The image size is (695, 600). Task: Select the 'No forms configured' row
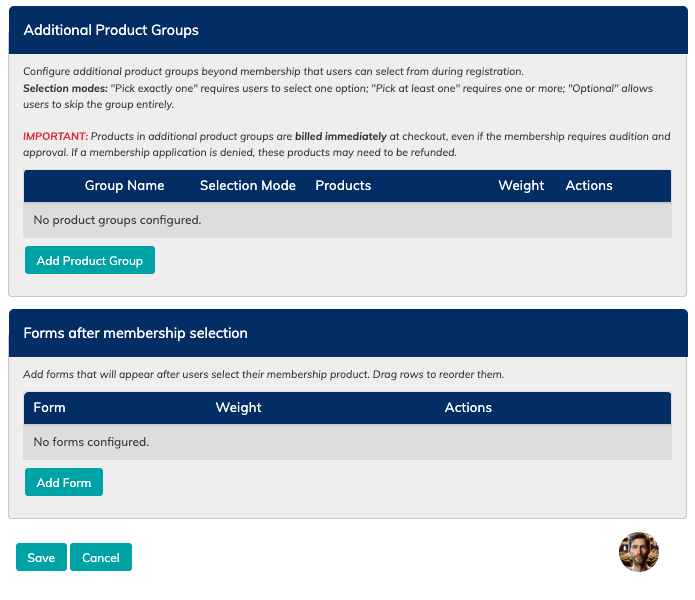348,442
